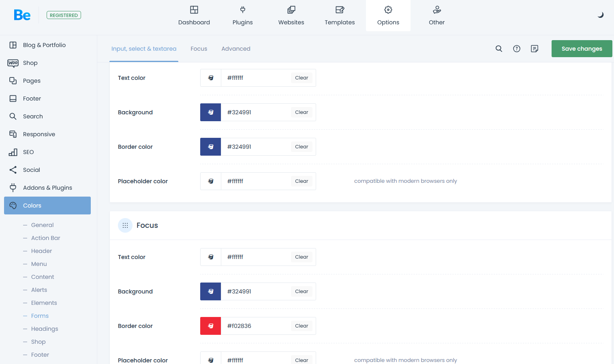Image resolution: width=614 pixels, height=364 pixels.
Task: Click the Be logo
Action: (22, 15)
